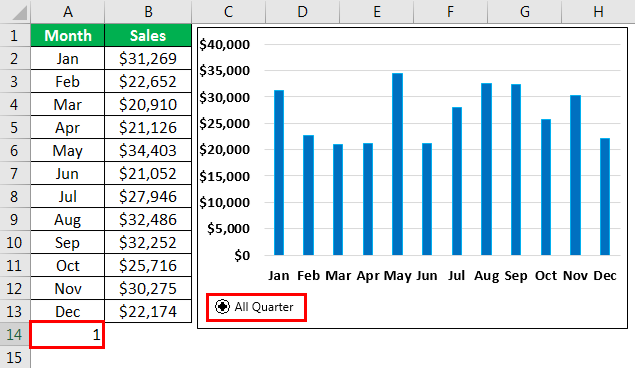Select the All Quarter radio button
635x368 pixels.
click(x=222, y=307)
